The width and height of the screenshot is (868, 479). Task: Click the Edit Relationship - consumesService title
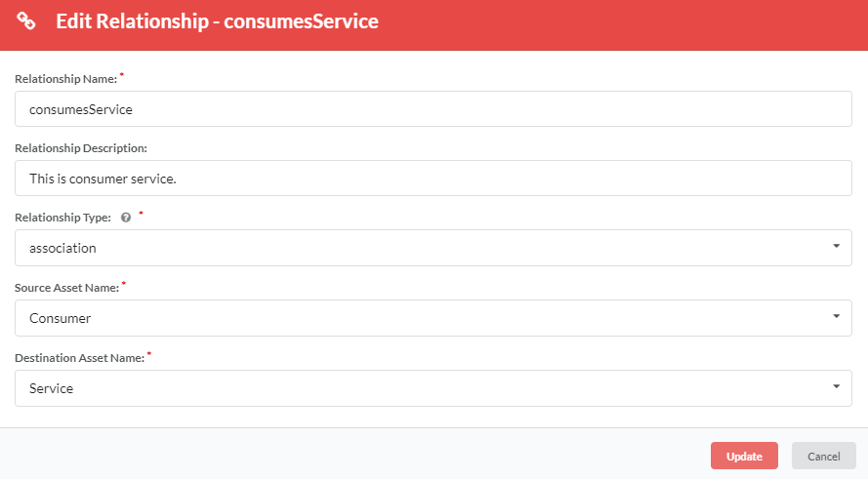tap(217, 21)
